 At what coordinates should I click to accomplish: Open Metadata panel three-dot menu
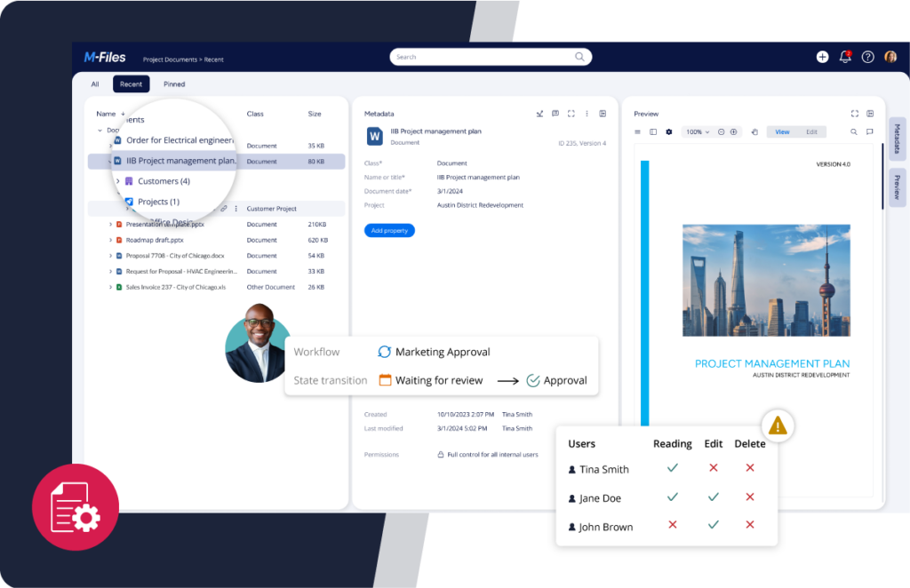pyautogui.click(x=587, y=114)
